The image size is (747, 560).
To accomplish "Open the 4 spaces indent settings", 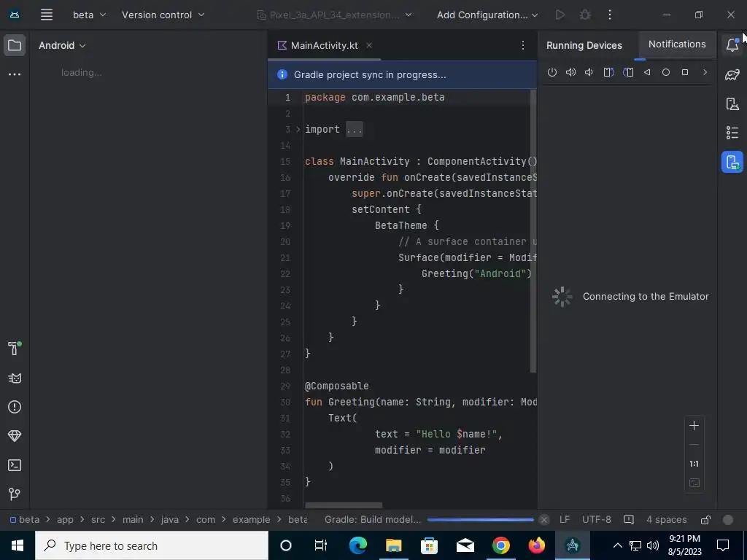I will pyautogui.click(x=667, y=519).
